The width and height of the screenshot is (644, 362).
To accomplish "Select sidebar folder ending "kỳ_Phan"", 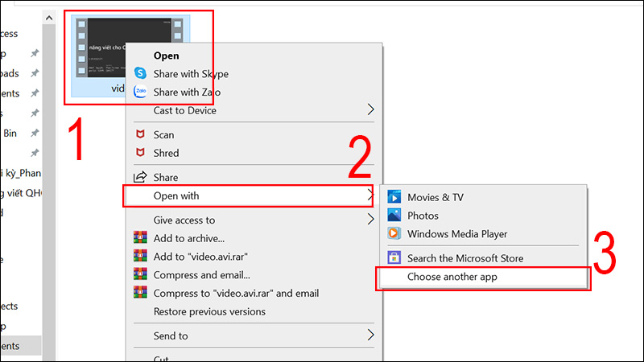I will pyautogui.click(x=21, y=173).
